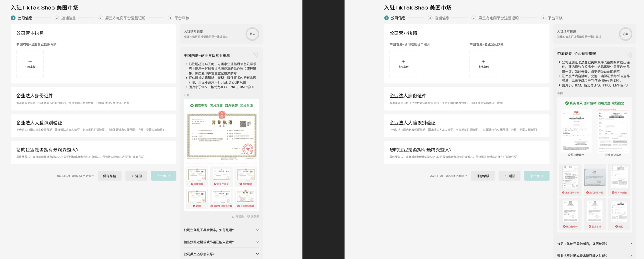Click 返回 on the Hong Kong page
This screenshot has height=259, width=644.
tap(509, 176)
